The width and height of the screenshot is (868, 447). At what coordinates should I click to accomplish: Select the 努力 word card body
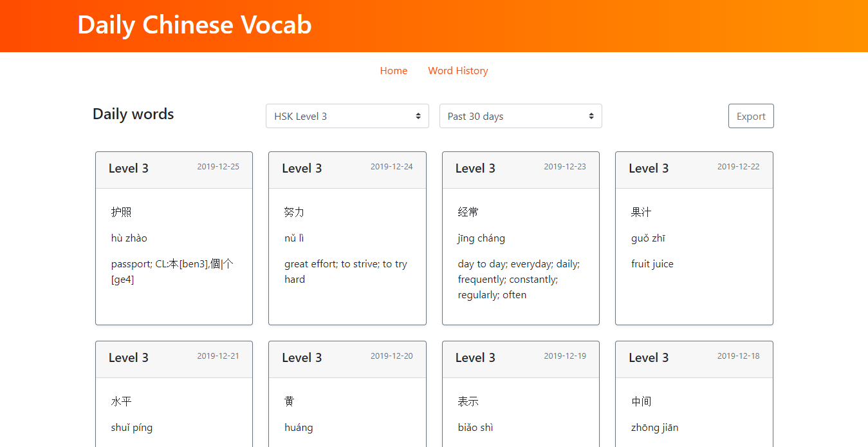[347, 256]
